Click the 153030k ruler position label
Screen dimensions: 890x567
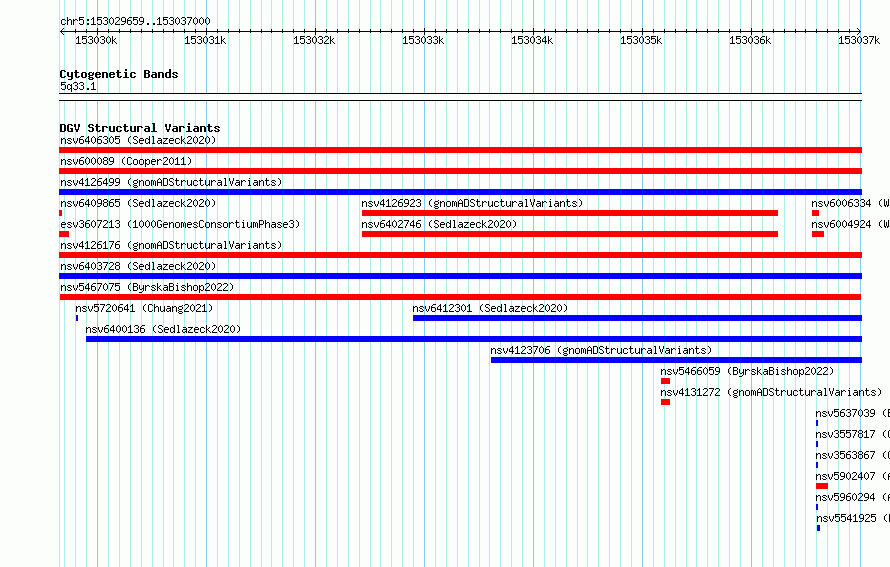click(x=96, y=40)
